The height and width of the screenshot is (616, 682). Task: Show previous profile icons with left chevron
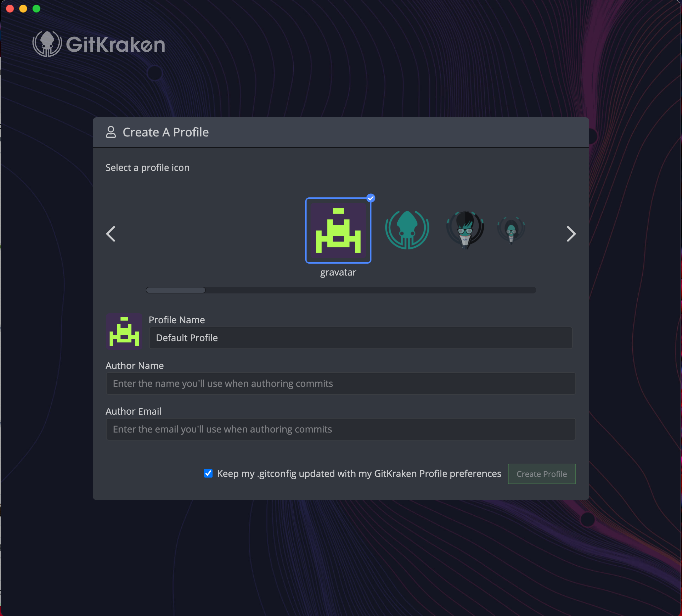pos(111,234)
